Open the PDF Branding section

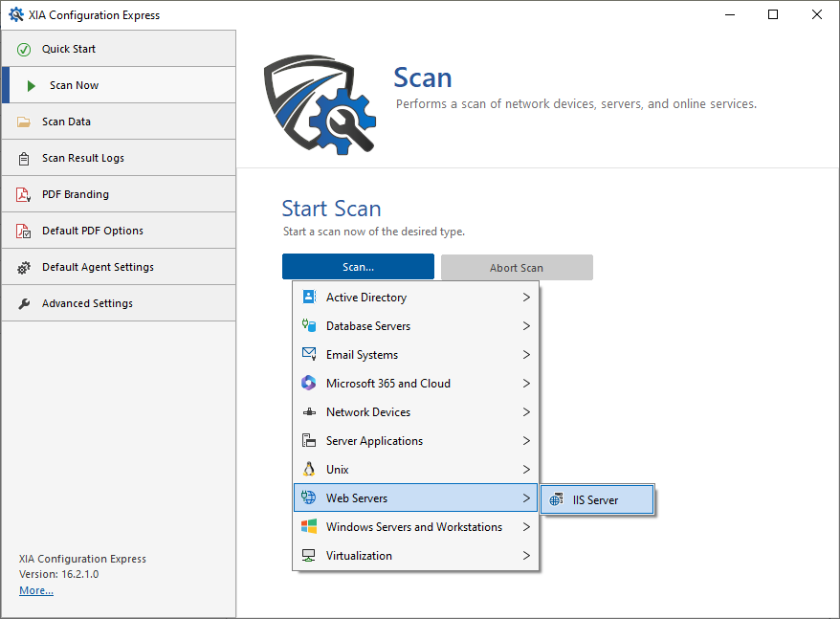119,194
